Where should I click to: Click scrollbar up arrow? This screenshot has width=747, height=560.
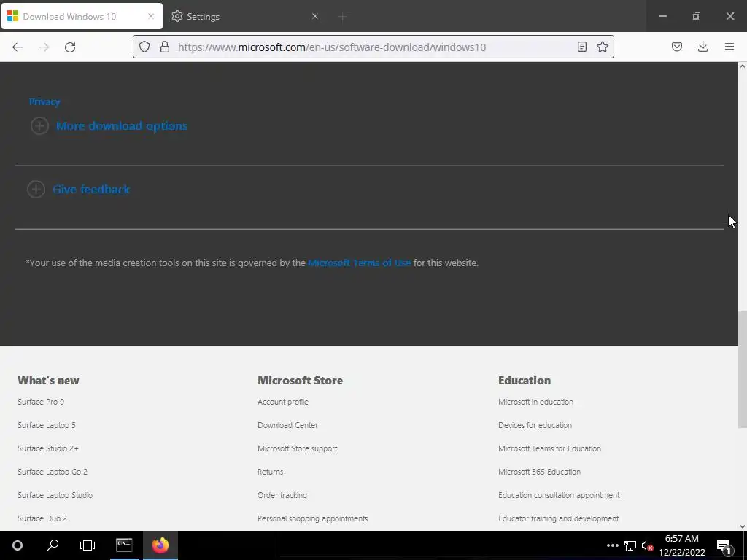[x=742, y=66]
